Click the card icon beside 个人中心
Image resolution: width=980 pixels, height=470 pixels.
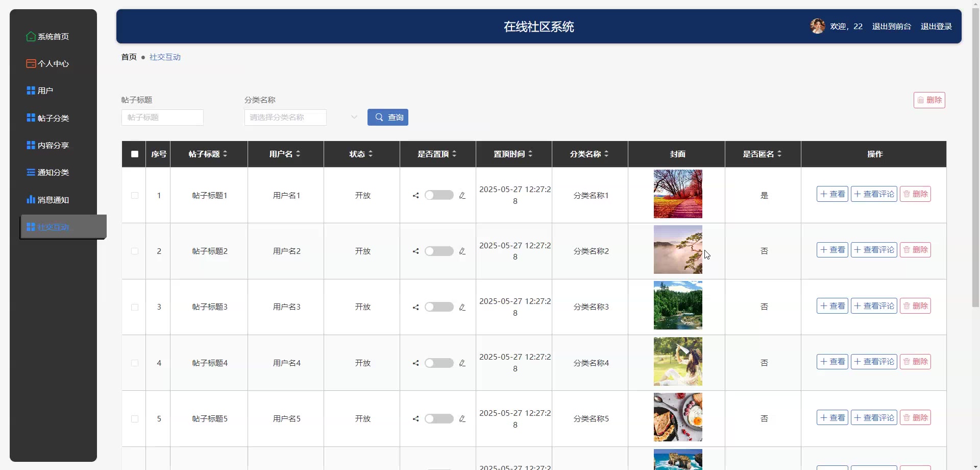31,63
